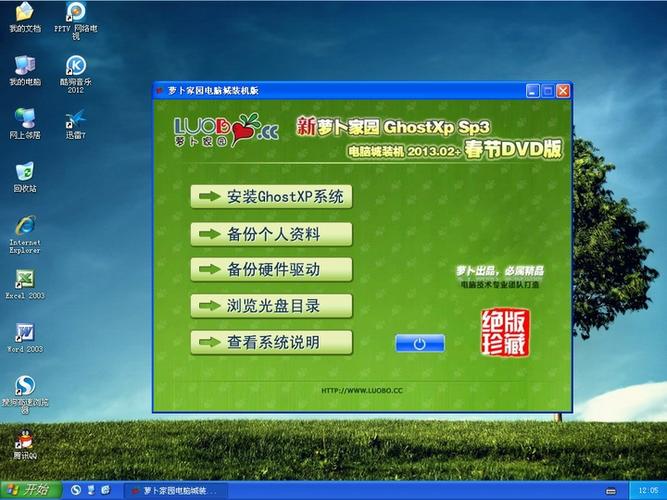Image resolution: width=667 pixels, height=500 pixels.
Task: Click the 安装GhostXP系统 button
Action: click(x=271, y=197)
